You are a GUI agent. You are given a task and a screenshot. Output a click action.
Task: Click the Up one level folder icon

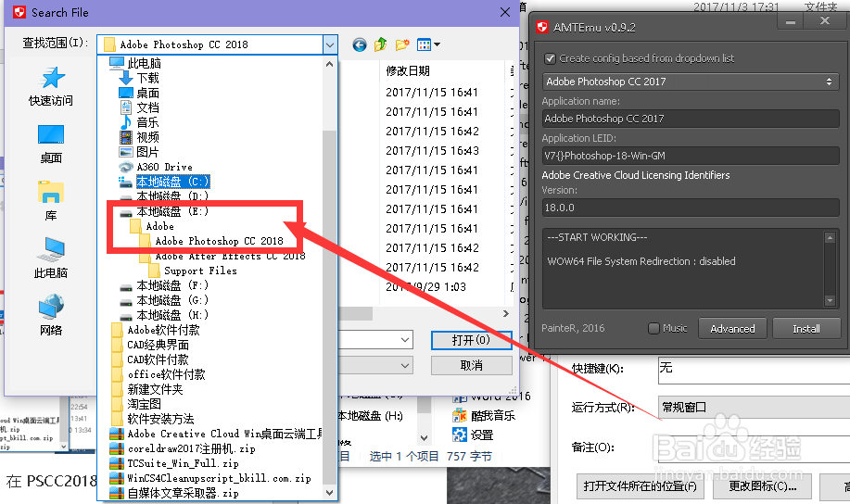381,44
